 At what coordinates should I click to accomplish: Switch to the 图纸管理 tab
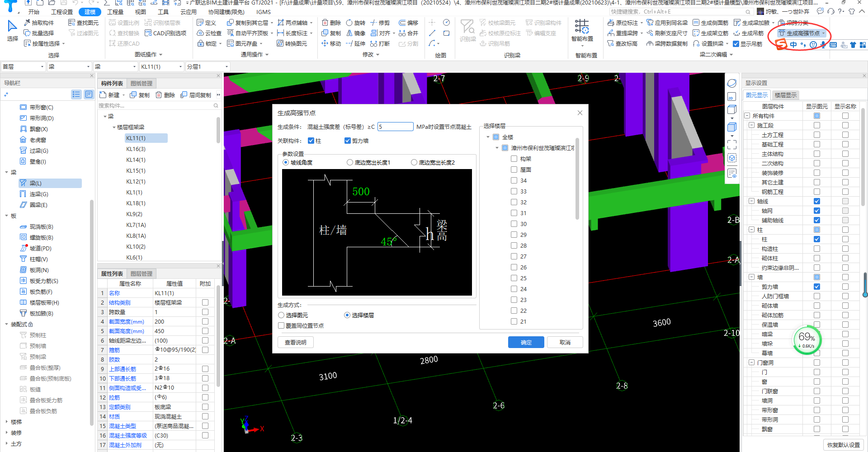[x=142, y=83]
